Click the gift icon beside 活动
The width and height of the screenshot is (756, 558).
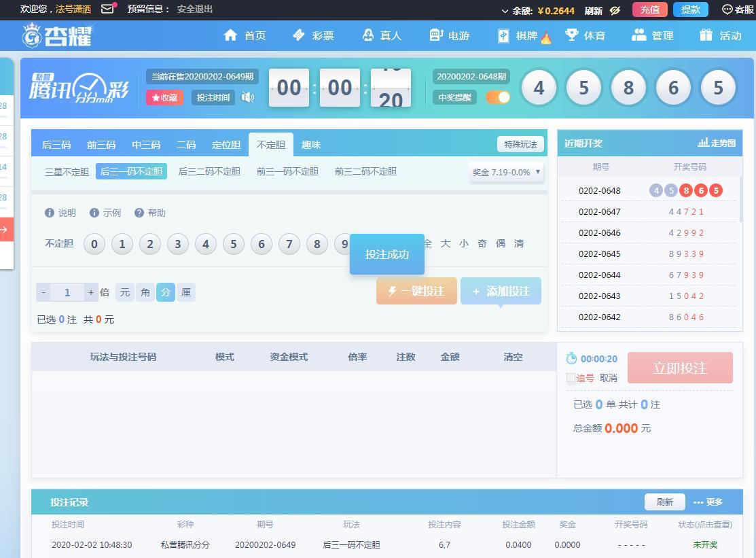(706, 35)
